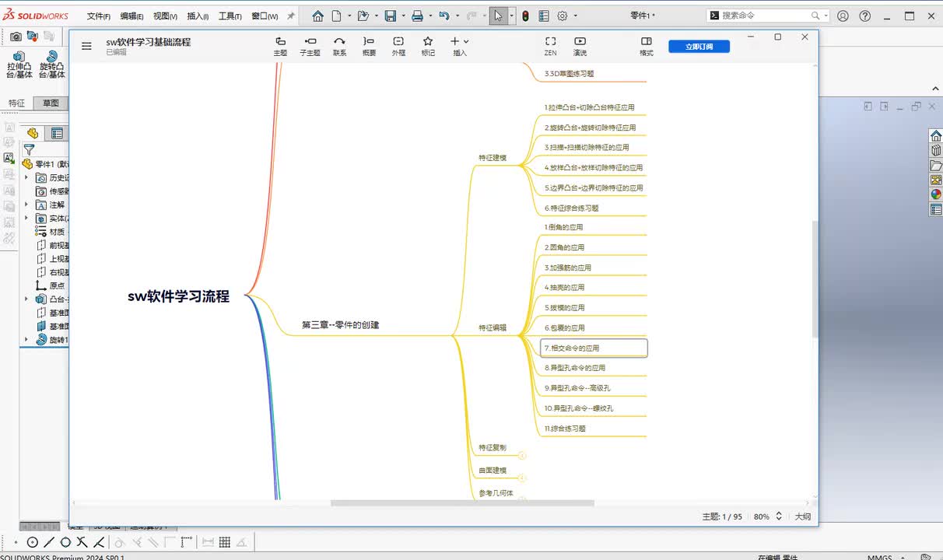Select the 第三章--零件的创建 topic
The image size is (943, 560).
(x=340, y=325)
